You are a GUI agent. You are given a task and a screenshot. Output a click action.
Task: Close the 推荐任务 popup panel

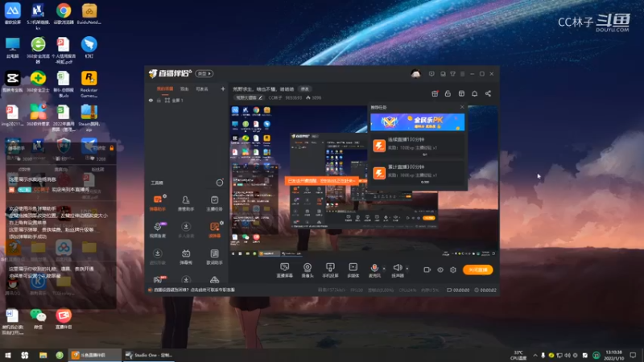click(x=462, y=107)
